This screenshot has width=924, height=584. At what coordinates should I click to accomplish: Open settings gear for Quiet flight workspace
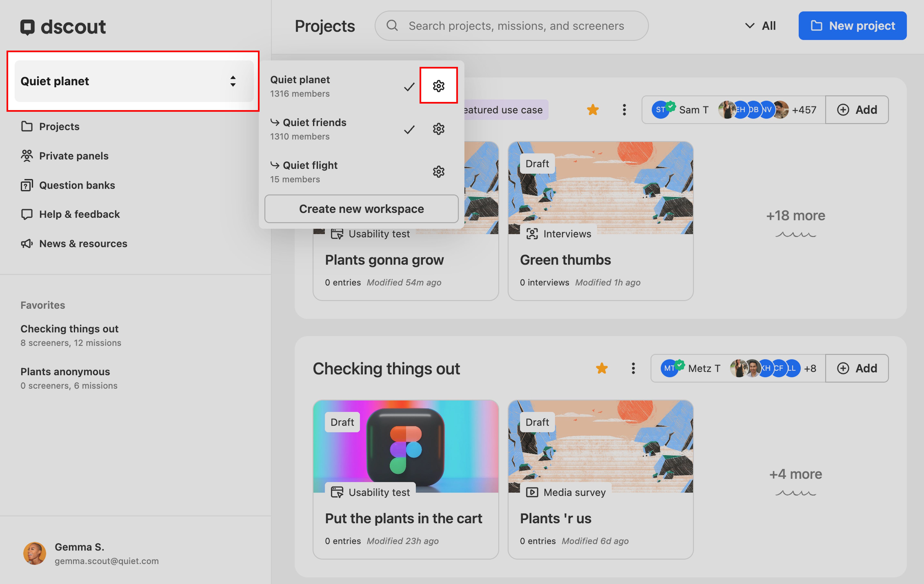click(438, 171)
